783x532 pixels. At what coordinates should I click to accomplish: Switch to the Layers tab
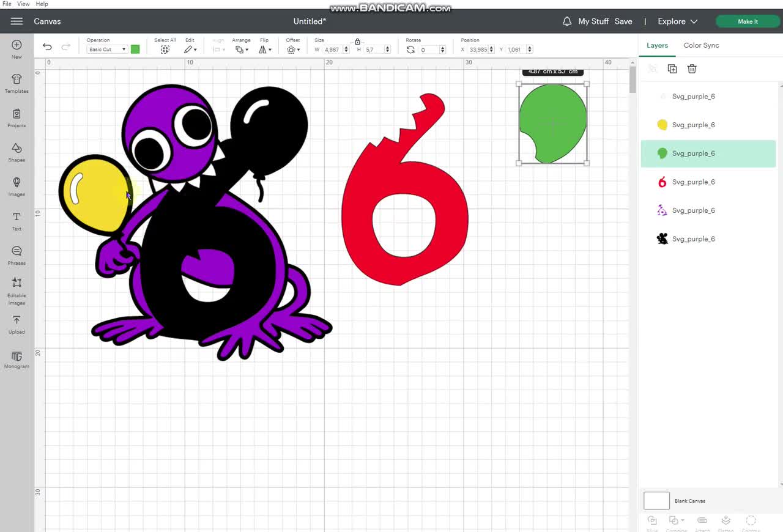pos(657,45)
